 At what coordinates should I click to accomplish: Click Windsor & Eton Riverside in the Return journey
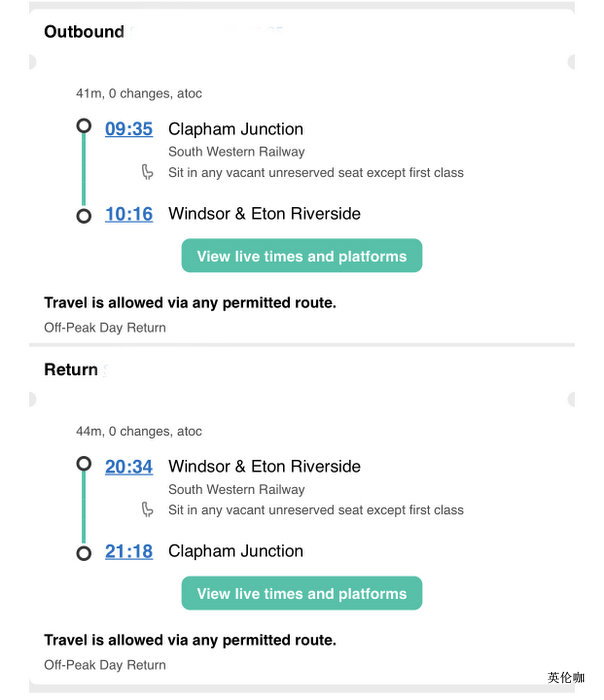(264, 466)
